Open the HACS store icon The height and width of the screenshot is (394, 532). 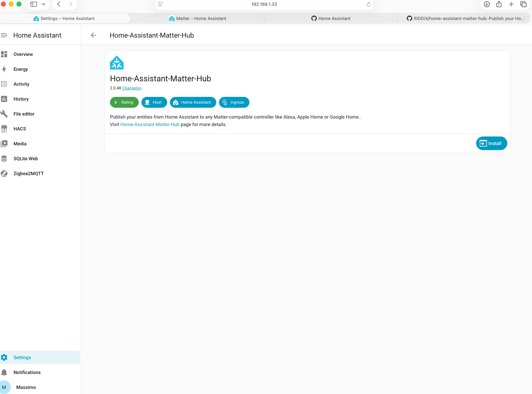[4, 129]
